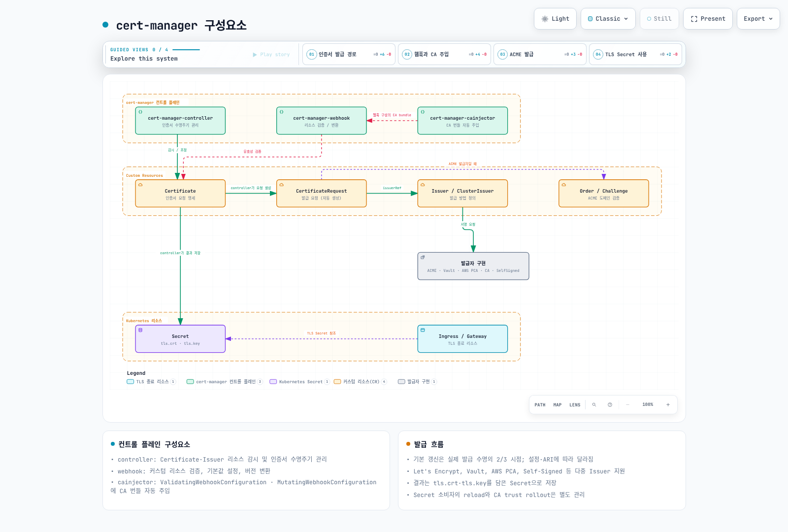Enter Present fullscreen mode

(708, 19)
